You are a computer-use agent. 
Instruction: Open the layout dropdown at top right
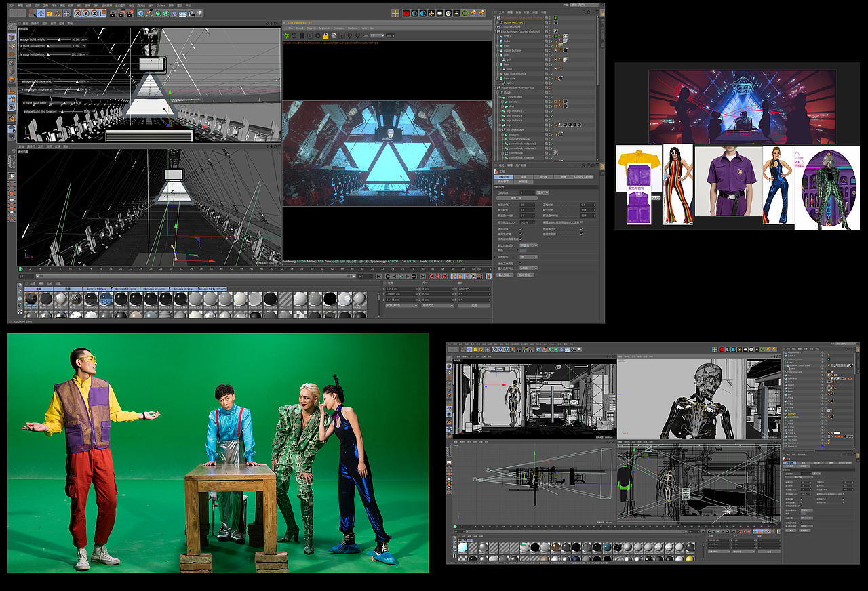[x=585, y=5]
